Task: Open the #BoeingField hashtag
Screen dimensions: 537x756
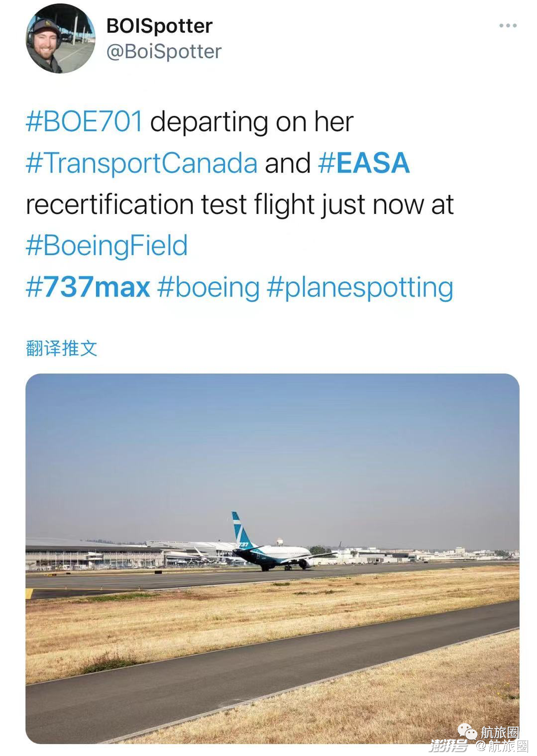Action: (x=107, y=246)
